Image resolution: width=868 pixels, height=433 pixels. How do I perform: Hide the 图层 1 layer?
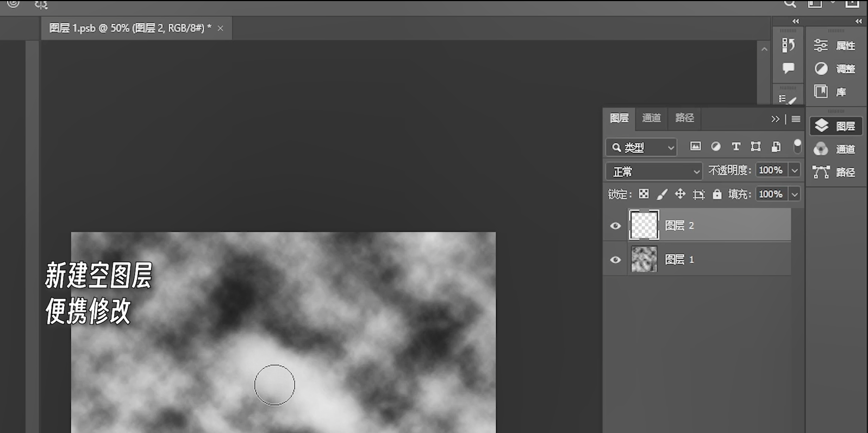(x=615, y=260)
